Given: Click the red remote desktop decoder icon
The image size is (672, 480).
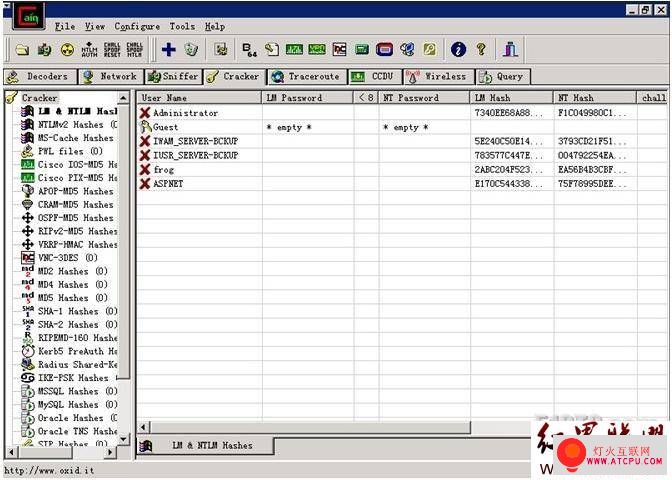Looking at the screenshot, I should click(384, 50).
